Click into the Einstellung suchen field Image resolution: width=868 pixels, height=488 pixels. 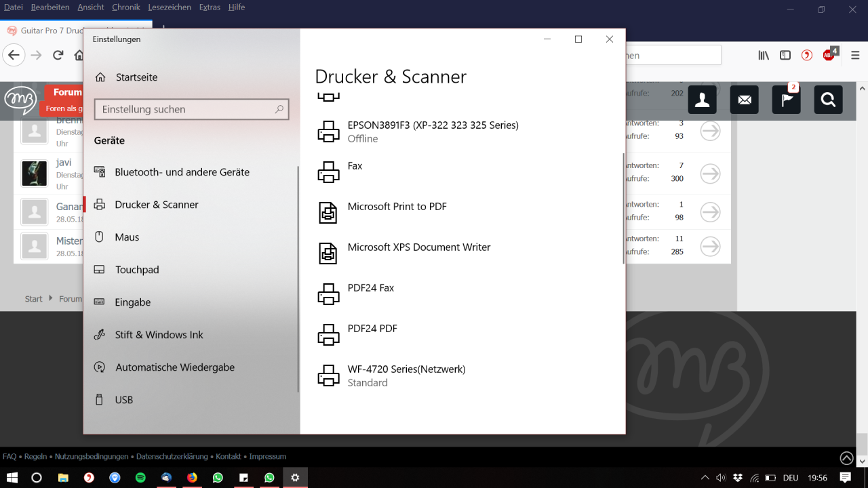click(x=192, y=109)
